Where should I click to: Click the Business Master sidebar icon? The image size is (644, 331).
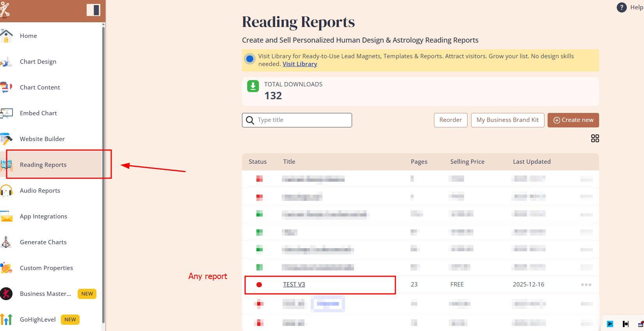tap(6, 294)
